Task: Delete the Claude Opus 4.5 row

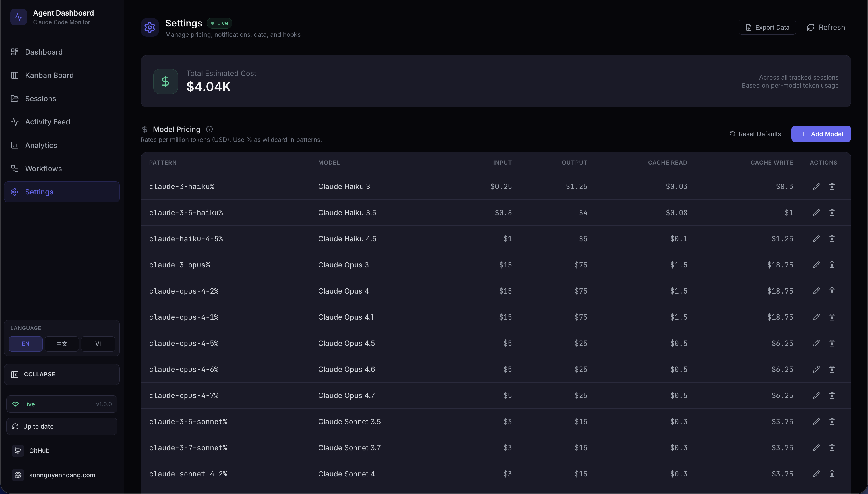Action: tap(832, 343)
